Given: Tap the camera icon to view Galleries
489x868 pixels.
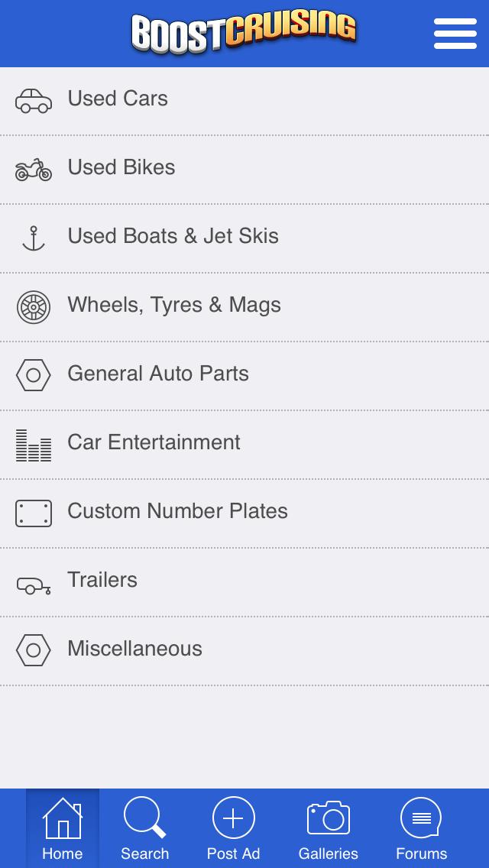Looking at the screenshot, I should coord(328,819).
